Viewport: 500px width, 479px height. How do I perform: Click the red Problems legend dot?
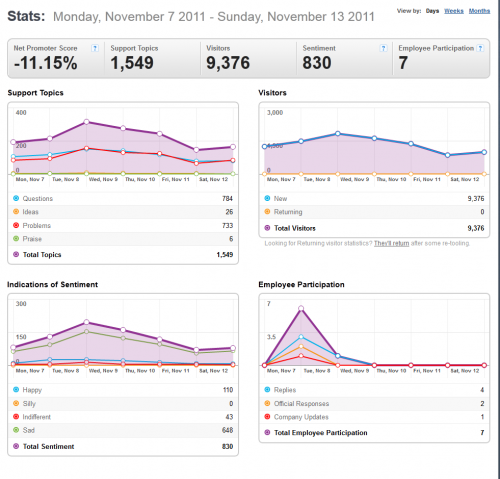(16, 225)
